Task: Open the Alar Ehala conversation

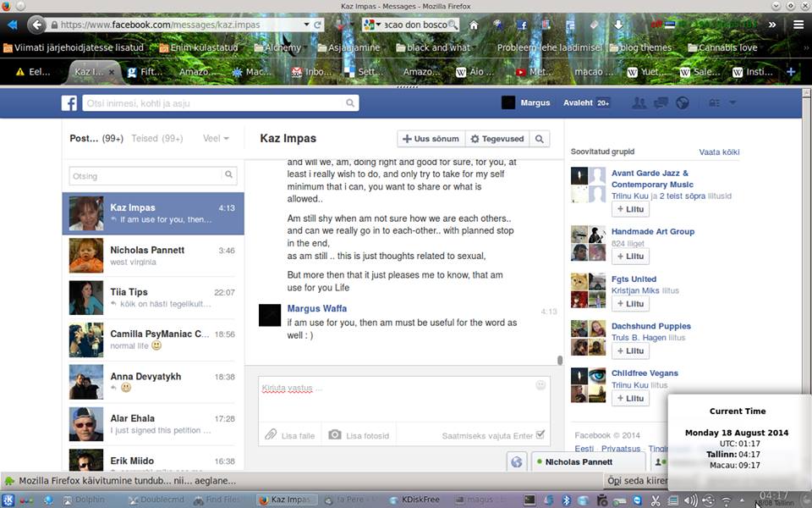Action: (x=153, y=423)
